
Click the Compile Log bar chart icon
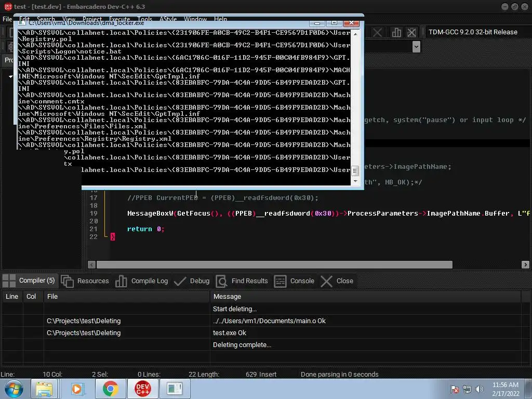[x=121, y=281]
